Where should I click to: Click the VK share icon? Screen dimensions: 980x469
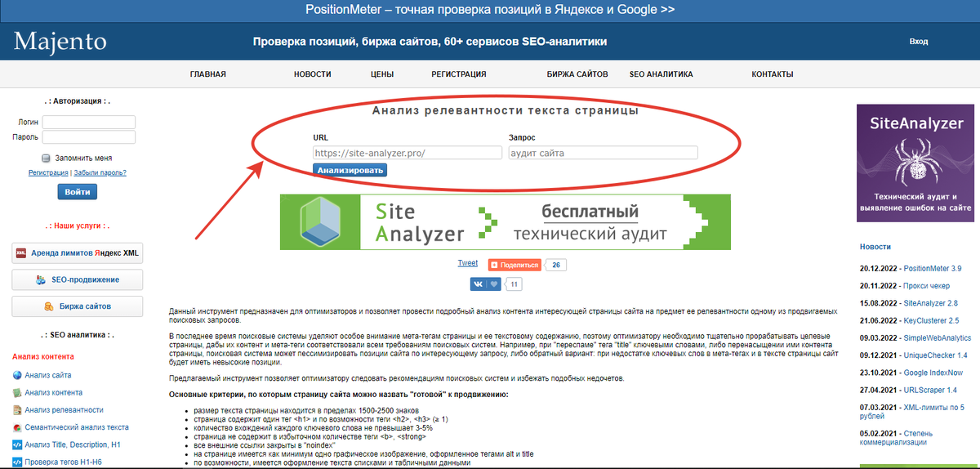[x=479, y=284]
